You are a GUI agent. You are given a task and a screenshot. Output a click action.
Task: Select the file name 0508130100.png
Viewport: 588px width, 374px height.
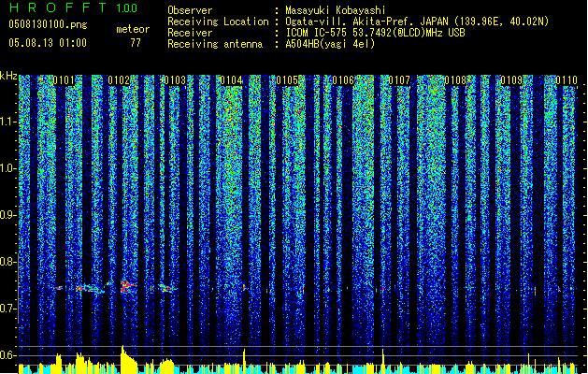point(48,25)
